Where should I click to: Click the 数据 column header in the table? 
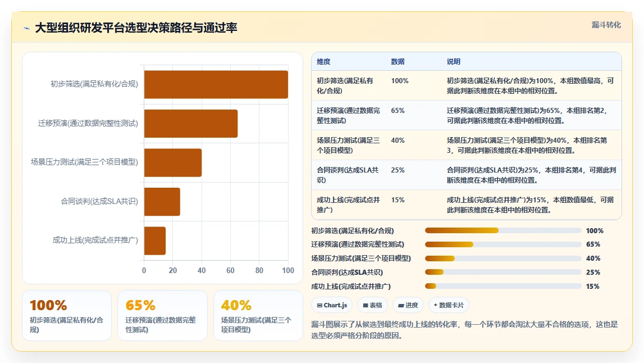[x=398, y=62]
